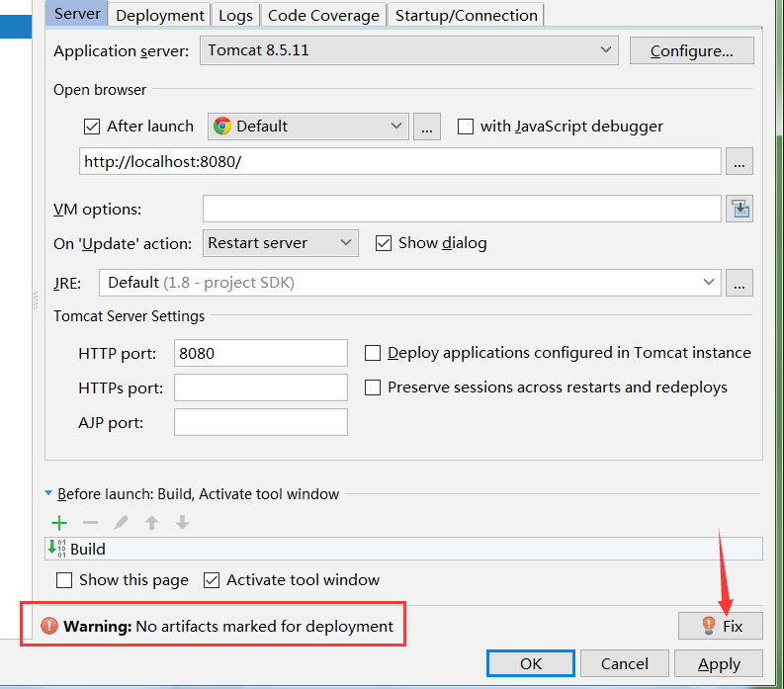Click the HTTP port field showing 8080
784x689 pixels.
pos(260,353)
